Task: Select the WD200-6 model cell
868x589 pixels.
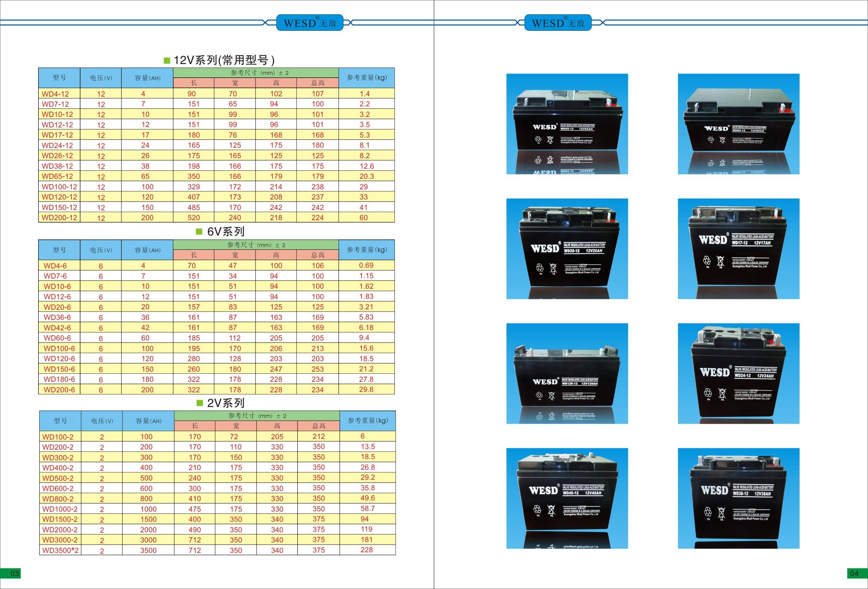Action: coord(59,390)
